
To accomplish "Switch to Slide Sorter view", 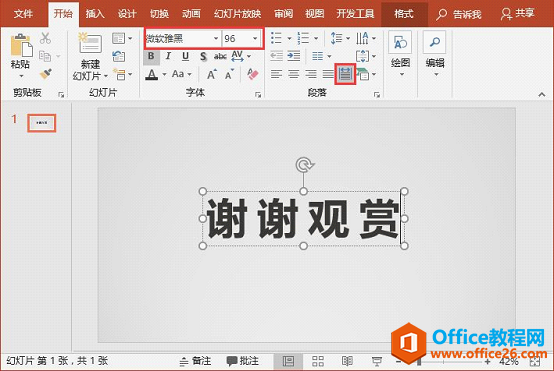I will [318, 361].
